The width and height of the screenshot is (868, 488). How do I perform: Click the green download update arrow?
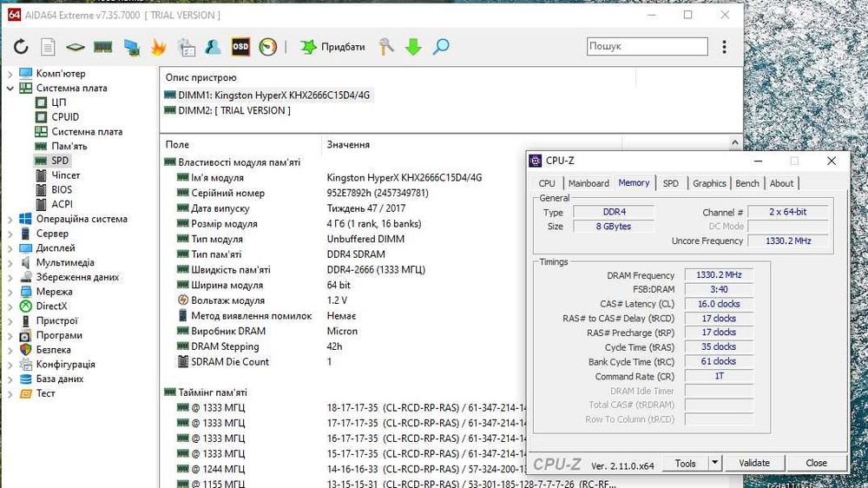click(x=413, y=47)
